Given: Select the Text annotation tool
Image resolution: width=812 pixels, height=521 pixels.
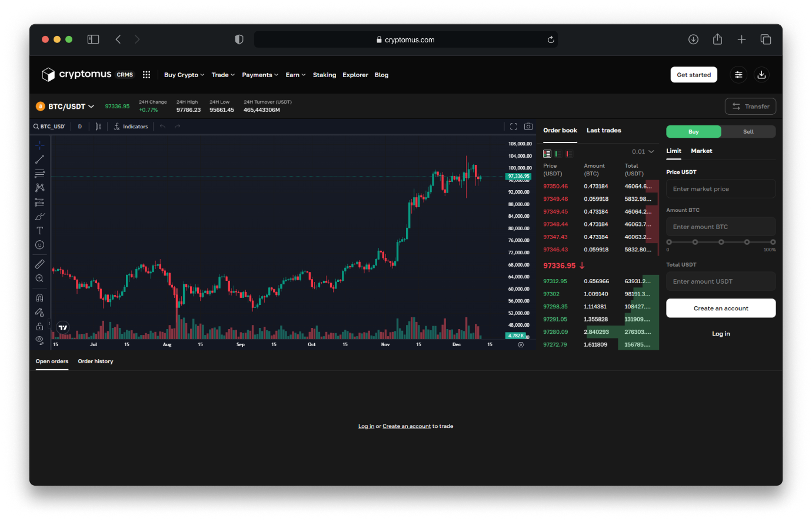Looking at the screenshot, I should (39, 230).
